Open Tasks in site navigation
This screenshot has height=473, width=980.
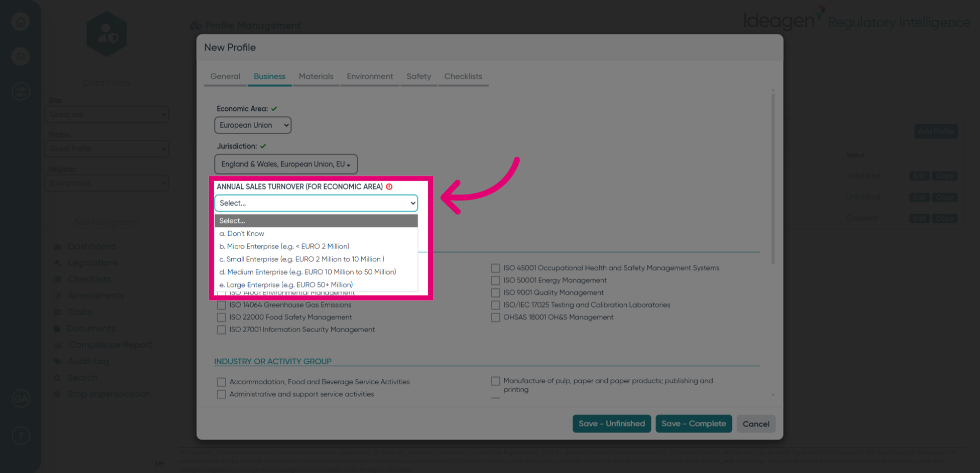[x=80, y=312]
